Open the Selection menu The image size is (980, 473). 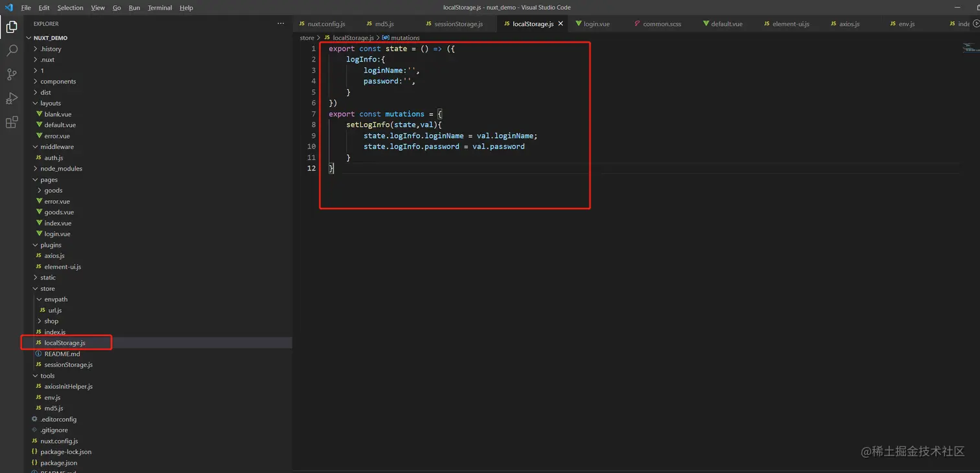tap(70, 8)
